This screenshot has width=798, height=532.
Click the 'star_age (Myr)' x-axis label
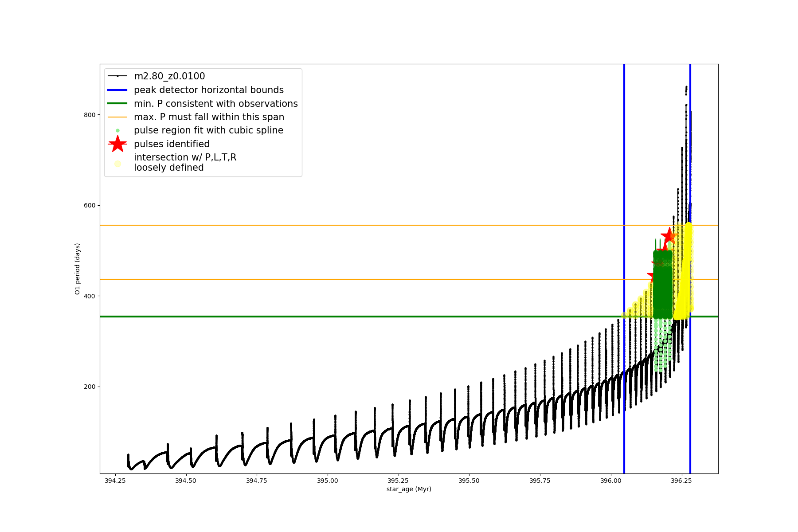point(409,489)
